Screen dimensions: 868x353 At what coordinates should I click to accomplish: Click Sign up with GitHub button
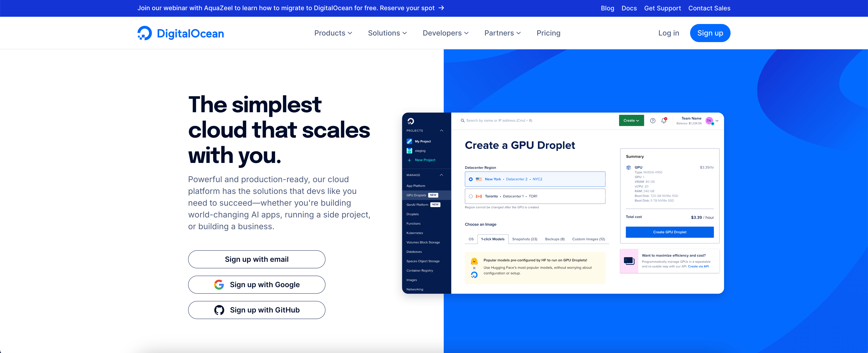[x=256, y=310]
